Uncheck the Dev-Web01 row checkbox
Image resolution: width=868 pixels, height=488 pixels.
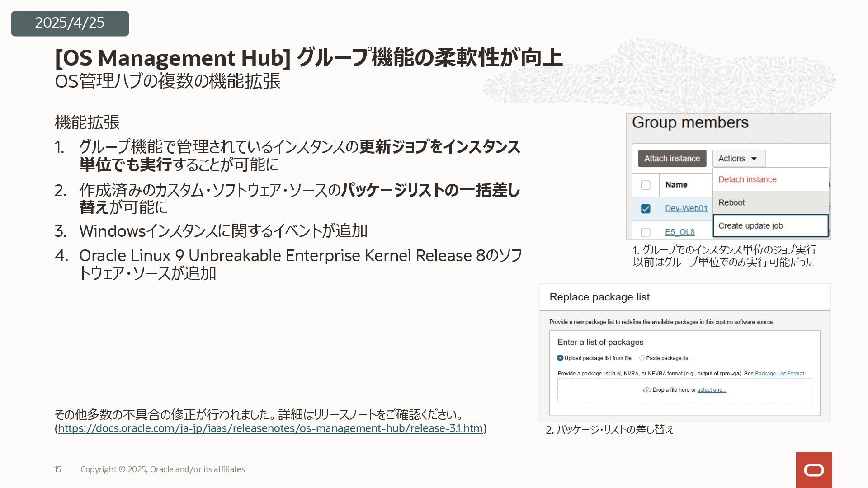[646, 209]
